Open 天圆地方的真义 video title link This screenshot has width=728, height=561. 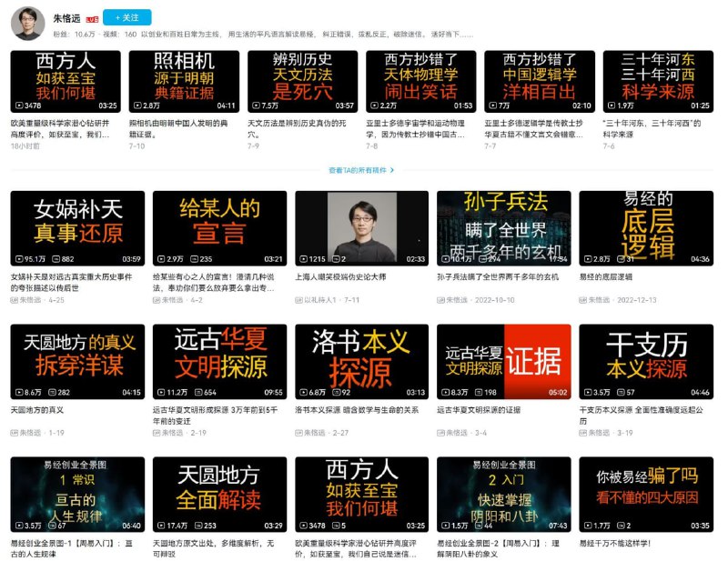point(37,410)
